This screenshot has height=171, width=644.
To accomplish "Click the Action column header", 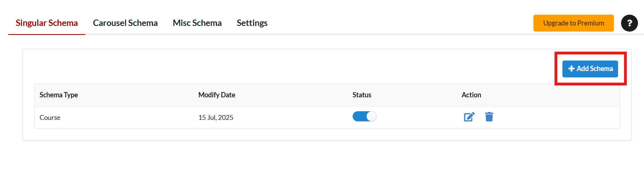I will pyautogui.click(x=471, y=95).
